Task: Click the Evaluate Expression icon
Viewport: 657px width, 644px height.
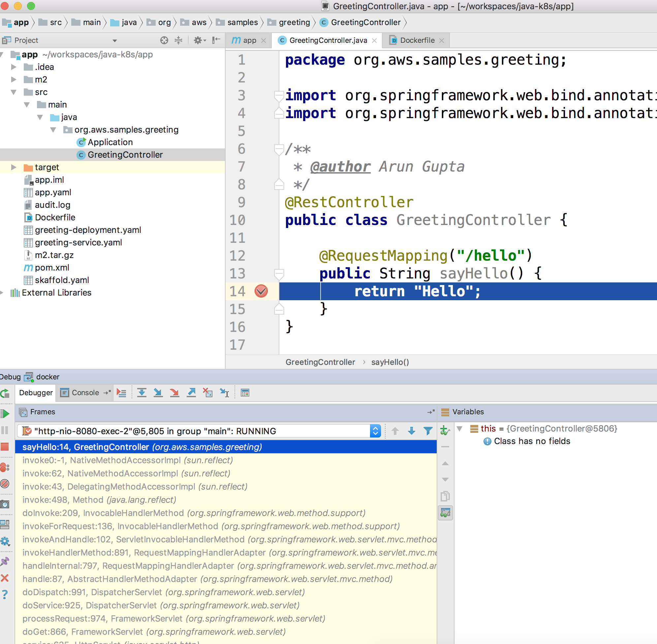Action: tap(245, 393)
